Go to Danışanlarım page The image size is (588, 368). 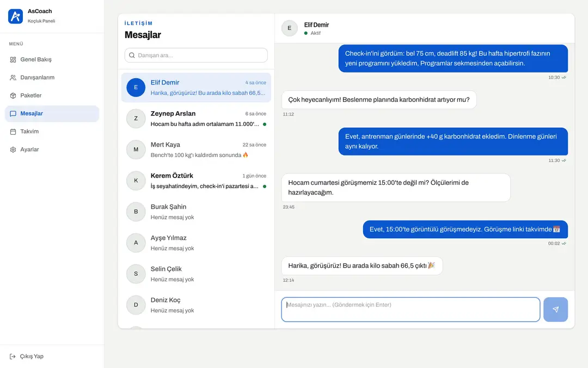(x=52, y=78)
